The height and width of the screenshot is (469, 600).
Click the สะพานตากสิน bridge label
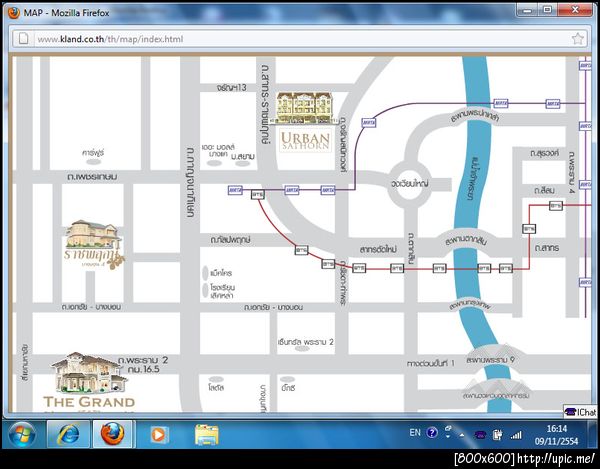(x=466, y=241)
